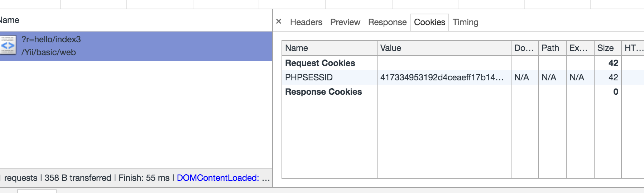Sort cookies by Name column header
Screen dimensions: 644x193
[x=330, y=48]
